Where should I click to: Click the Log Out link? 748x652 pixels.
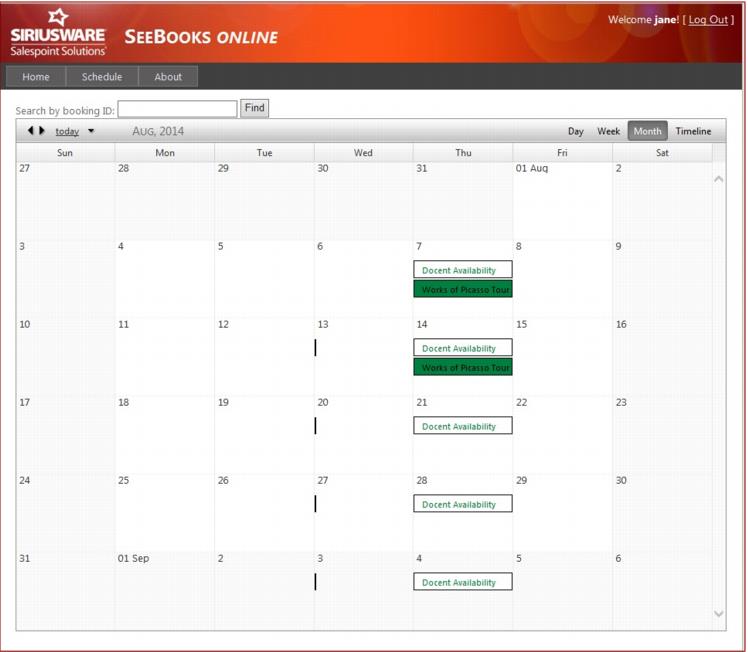[x=708, y=20]
